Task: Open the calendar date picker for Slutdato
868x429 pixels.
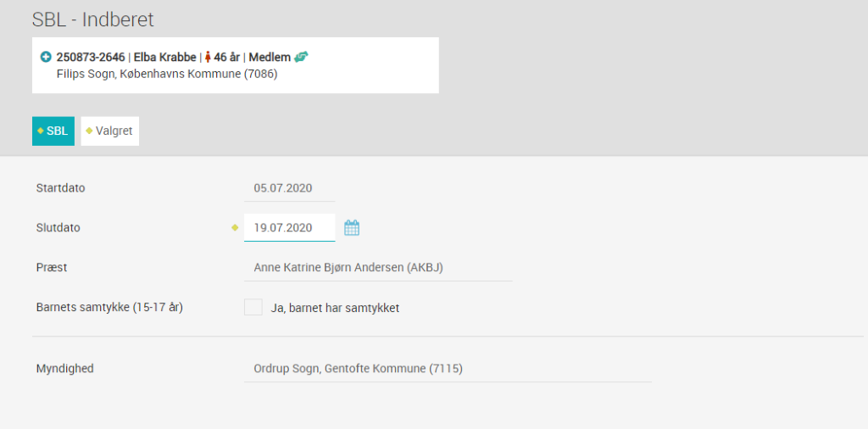Action: pos(352,227)
